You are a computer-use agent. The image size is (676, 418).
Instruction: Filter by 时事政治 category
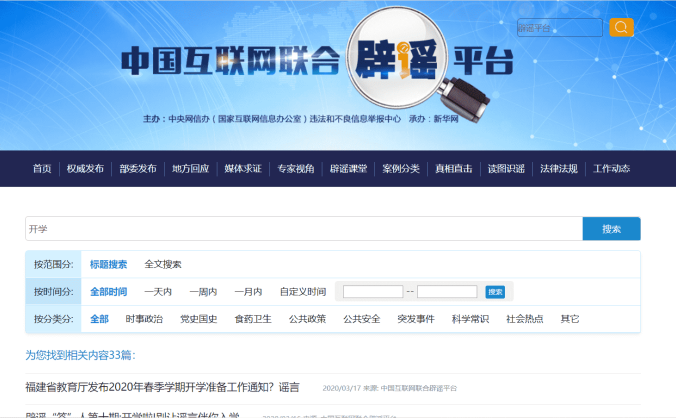coord(144,319)
